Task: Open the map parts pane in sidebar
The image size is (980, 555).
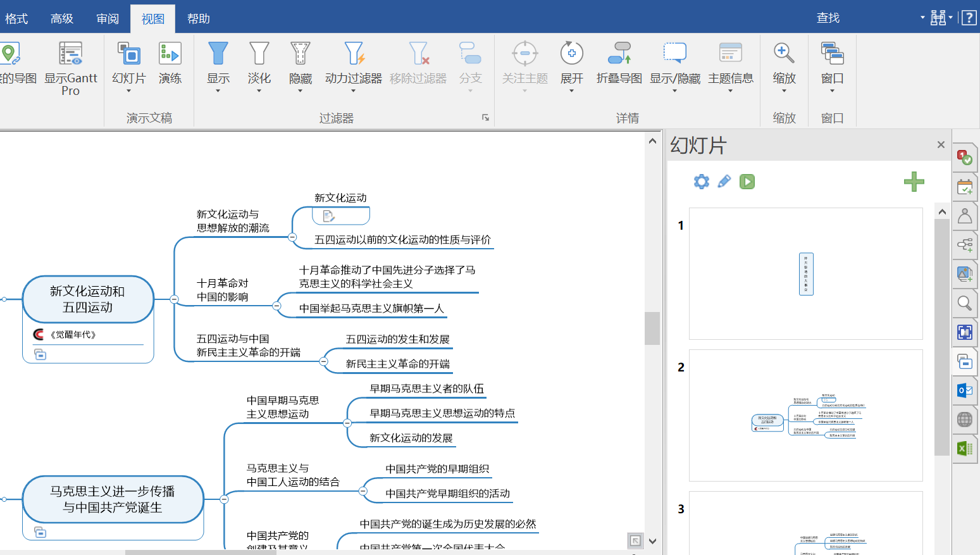Action: (x=965, y=245)
